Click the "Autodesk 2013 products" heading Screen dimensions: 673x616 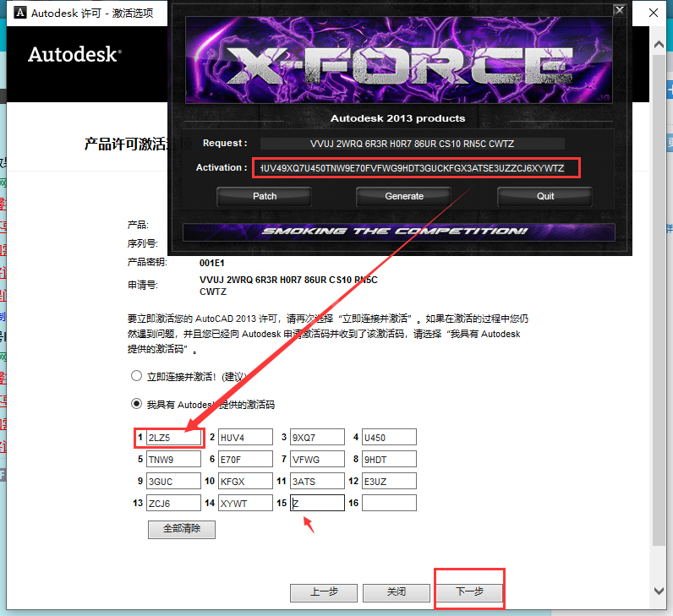397,118
